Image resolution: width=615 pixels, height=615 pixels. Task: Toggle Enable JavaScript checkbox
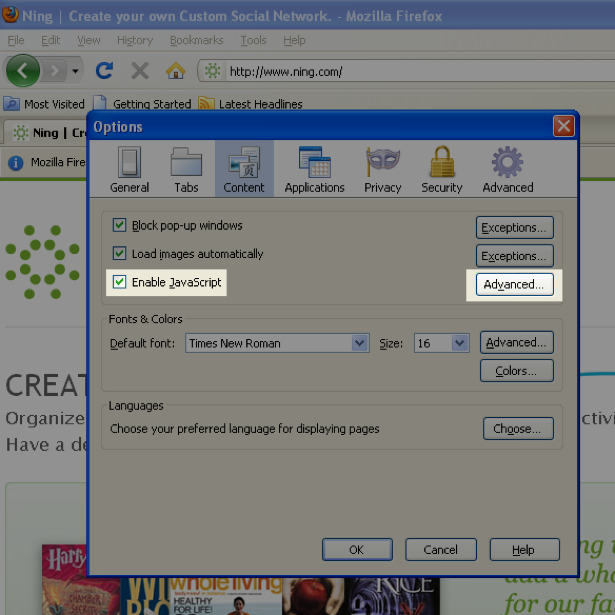point(119,282)
